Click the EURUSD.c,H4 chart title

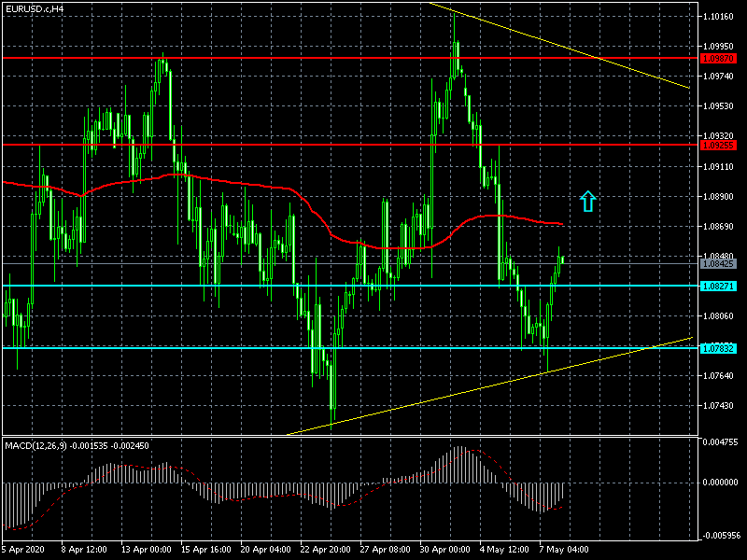35,8
